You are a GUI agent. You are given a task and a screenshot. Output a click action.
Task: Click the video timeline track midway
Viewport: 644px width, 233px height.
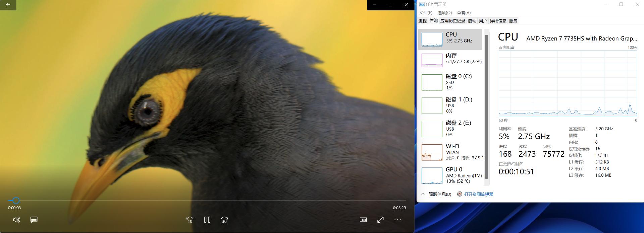pyautogui.click(x=207, y=201)
